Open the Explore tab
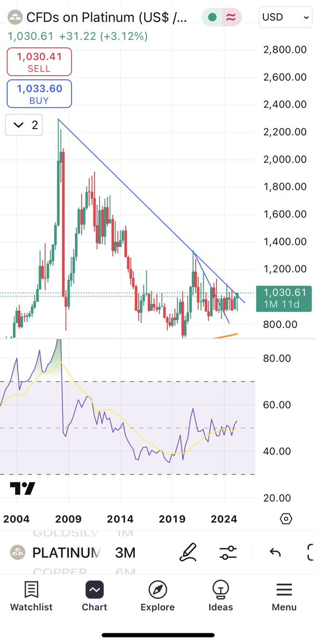This screenshot has width=316, height=644. pos(157,596)
